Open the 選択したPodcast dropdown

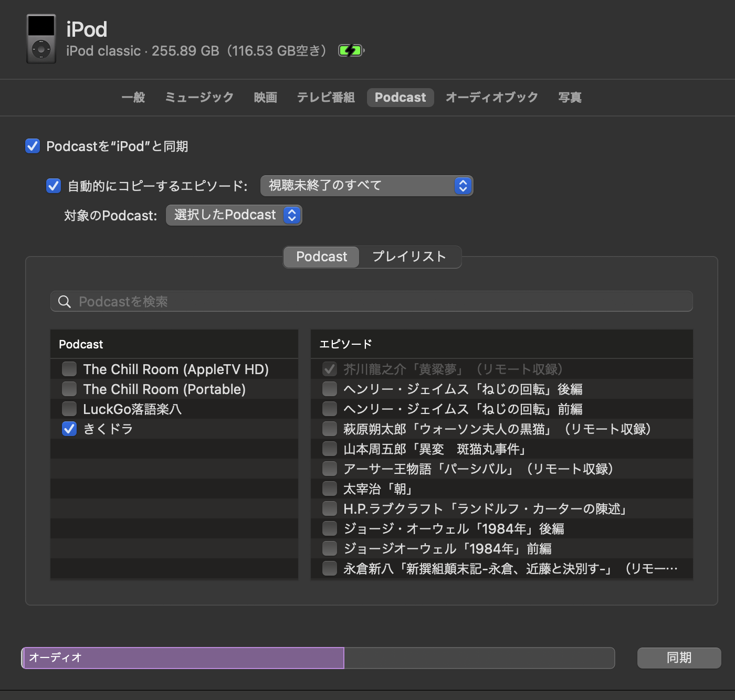pos(234,215)
